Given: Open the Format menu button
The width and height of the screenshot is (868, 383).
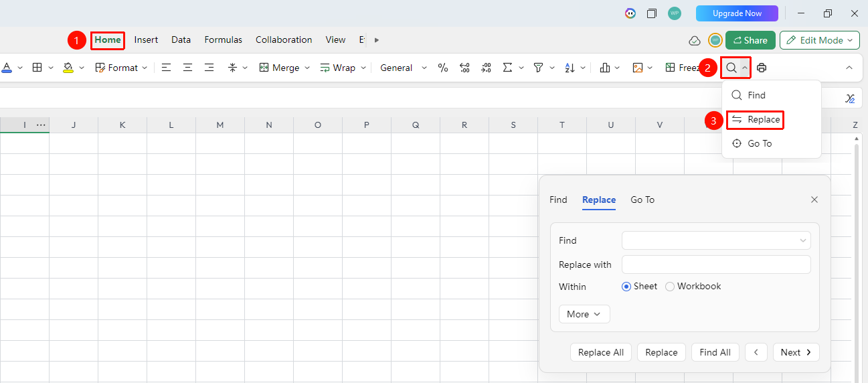Looking at the screenshot, I should click(x=120, y=68).
